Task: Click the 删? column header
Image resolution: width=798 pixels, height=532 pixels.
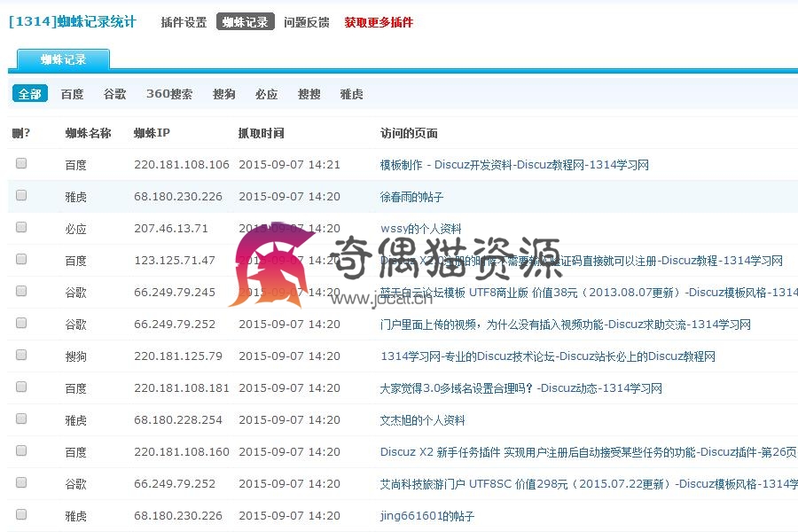Action: point(21,133)
